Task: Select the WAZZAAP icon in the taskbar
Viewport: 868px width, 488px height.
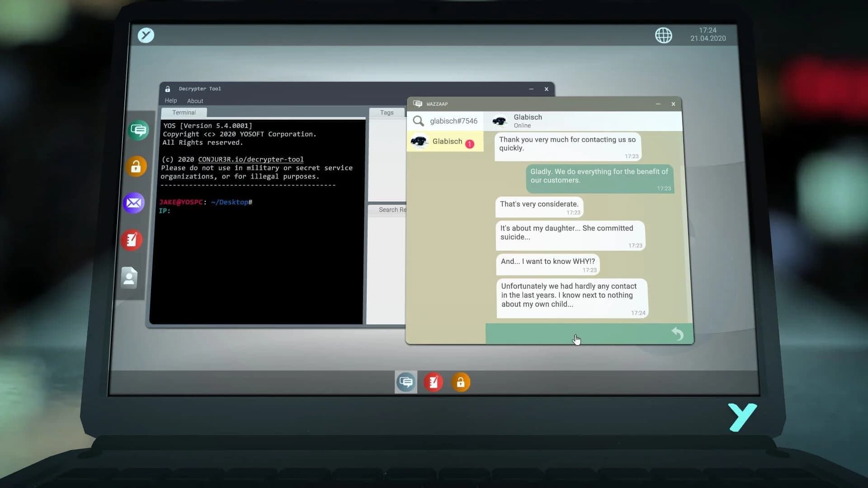Action: [406, 382]
